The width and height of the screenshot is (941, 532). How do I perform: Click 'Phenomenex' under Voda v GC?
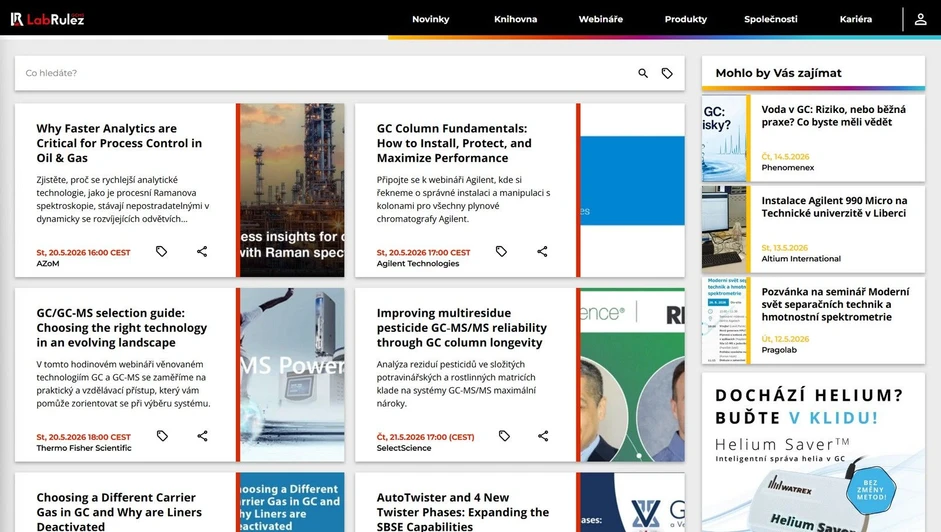pos(787,168)
